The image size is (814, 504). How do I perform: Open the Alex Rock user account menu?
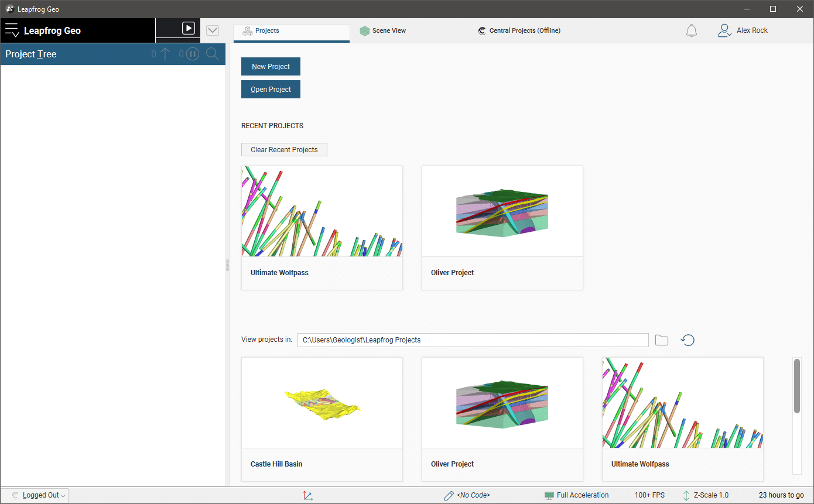point(743,30)
